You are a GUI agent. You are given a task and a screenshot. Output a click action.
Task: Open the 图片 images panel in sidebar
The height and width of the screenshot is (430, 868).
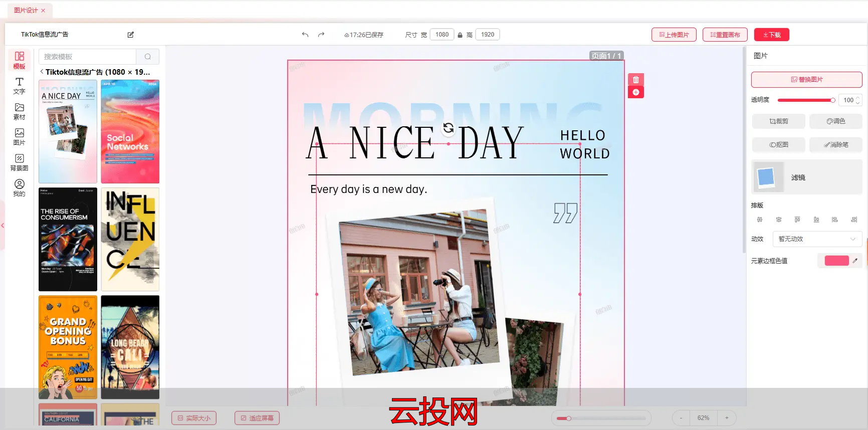pos(19,137)
